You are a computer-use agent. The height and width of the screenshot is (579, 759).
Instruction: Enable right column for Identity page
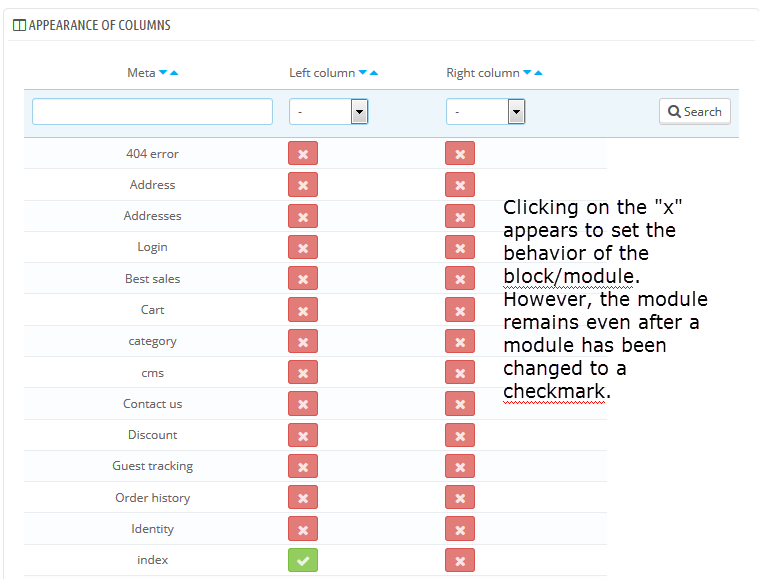(x=459, y=529)
